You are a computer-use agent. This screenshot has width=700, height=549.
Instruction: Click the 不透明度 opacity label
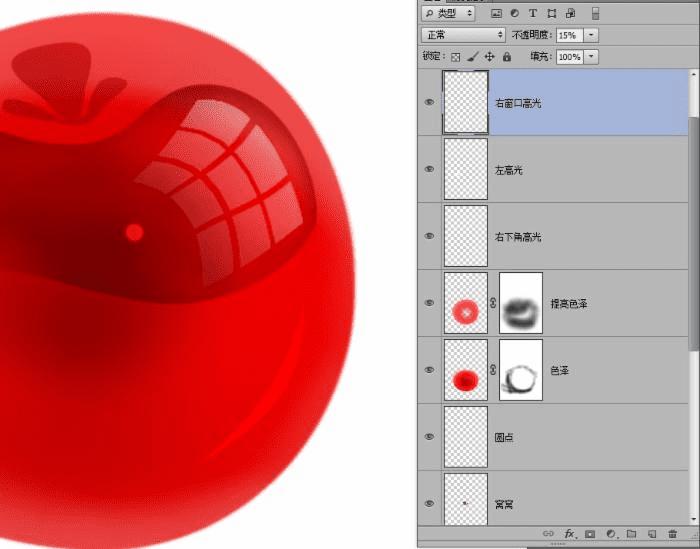(532, 35)
